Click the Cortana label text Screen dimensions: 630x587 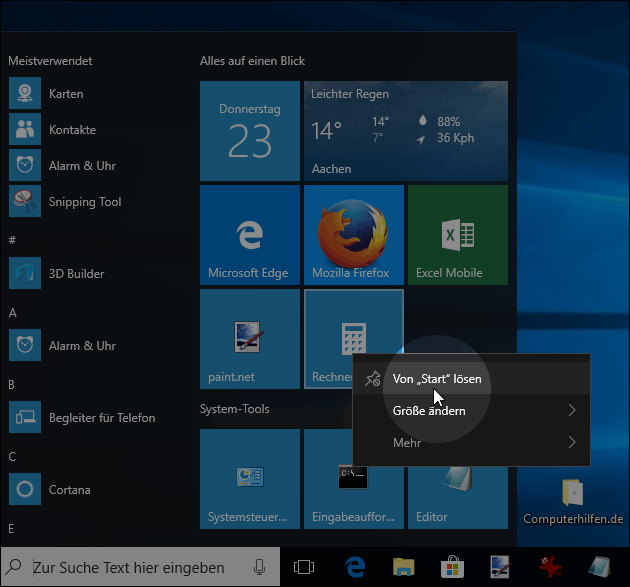pos(70,490)
